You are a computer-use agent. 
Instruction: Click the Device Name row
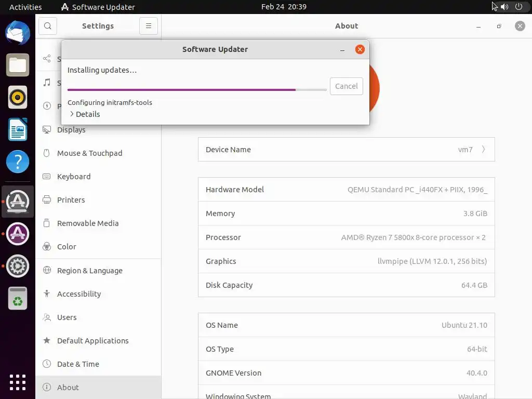(347, 149)
